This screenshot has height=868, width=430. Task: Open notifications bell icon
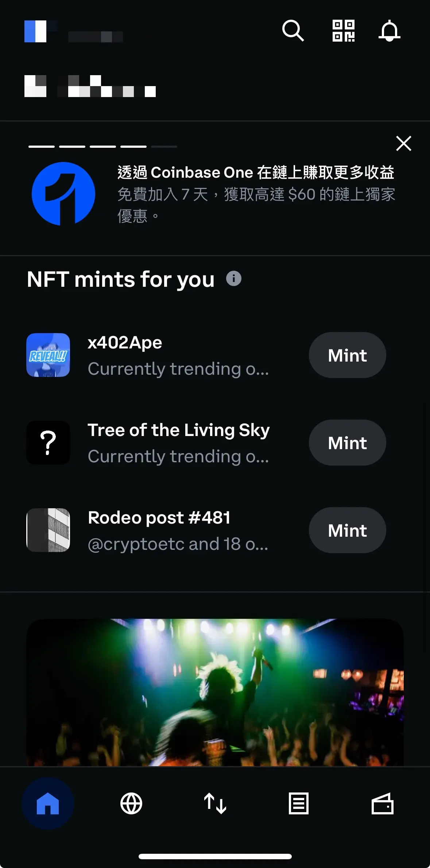coord(389,31)
